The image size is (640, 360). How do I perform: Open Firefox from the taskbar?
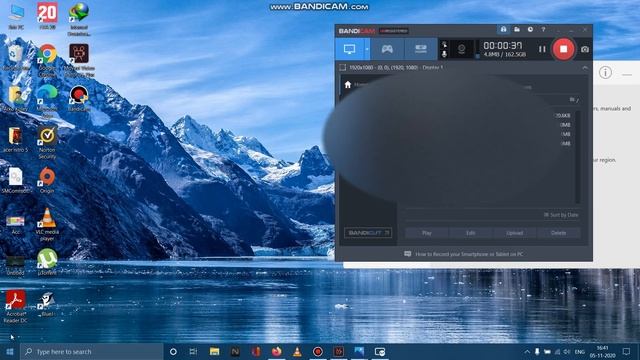coord(276,351)
